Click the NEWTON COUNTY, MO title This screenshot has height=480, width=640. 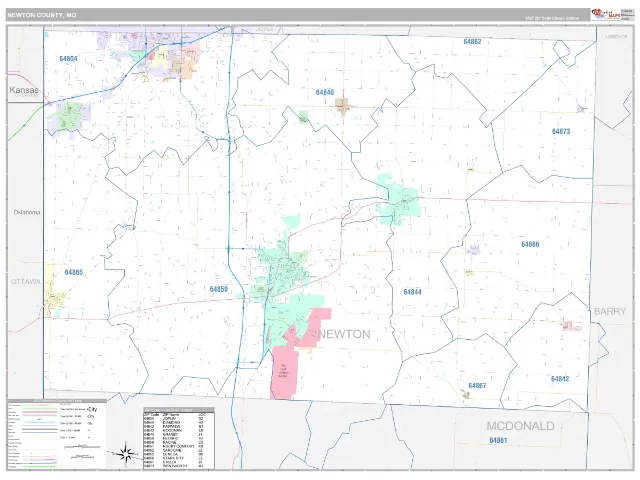(x=42, y=15)
